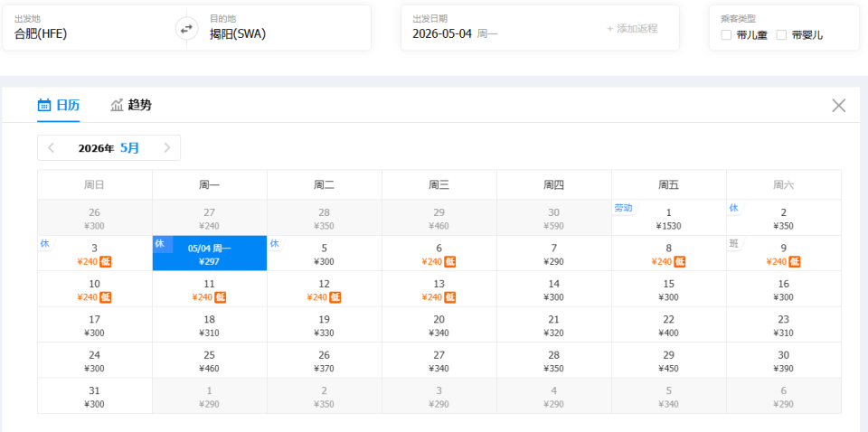Screen dimensions: 868x432
Task: Select May 25 priced ¥460
Action: pyautogui.click(x=209, y=360)
